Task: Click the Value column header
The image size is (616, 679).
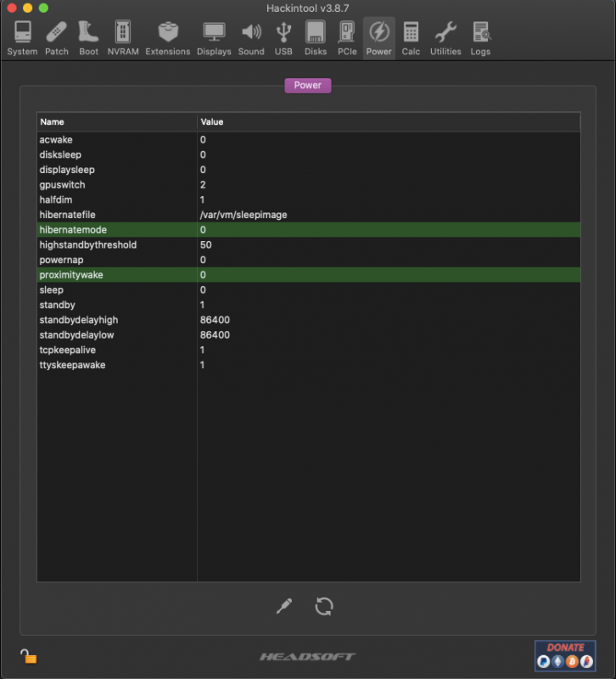Action: [x=389, y=122]
